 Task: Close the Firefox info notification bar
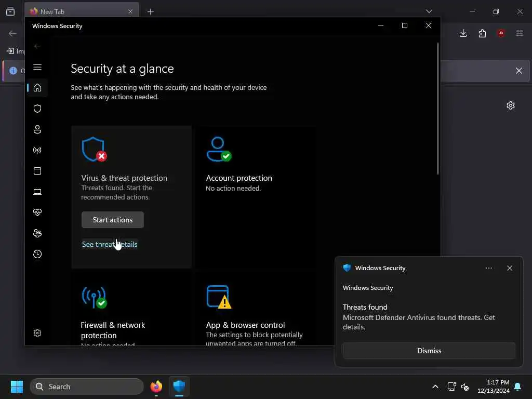tap(519, 71)
